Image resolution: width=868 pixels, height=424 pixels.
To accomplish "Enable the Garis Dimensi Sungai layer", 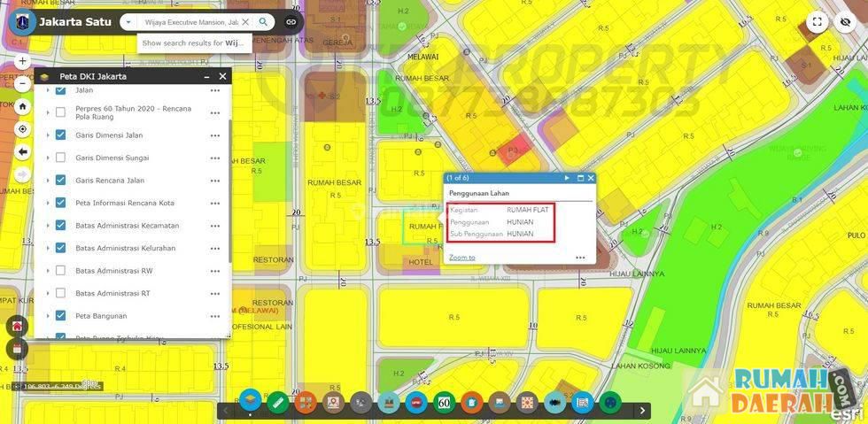I will coord(60,158).
